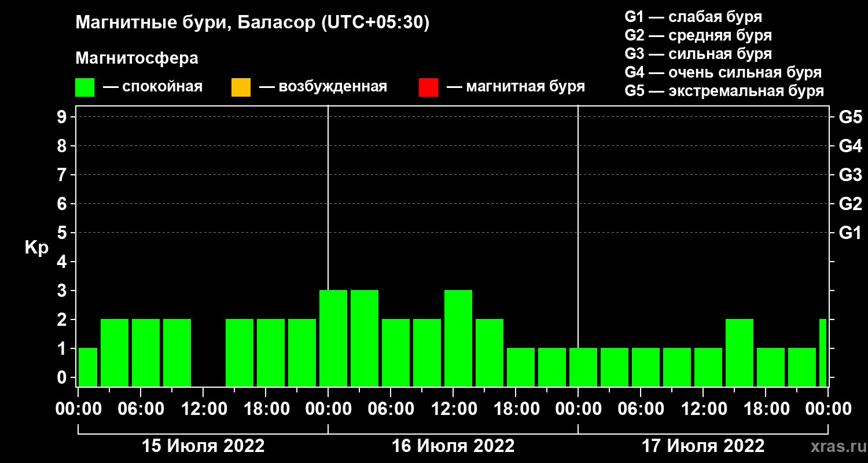Screen dimensions: 868x463
Task: Click the Kp 1 bar above 18:00 on 16 July
Action: (521, 368)
